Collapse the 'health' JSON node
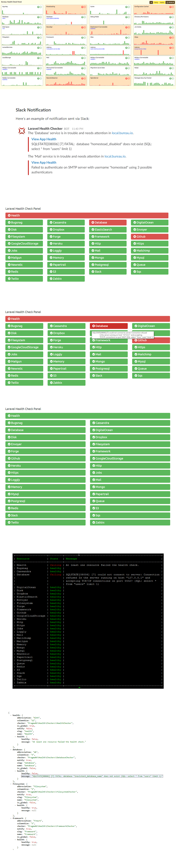Viewport: 176px width, 868px height. point(11,715)
